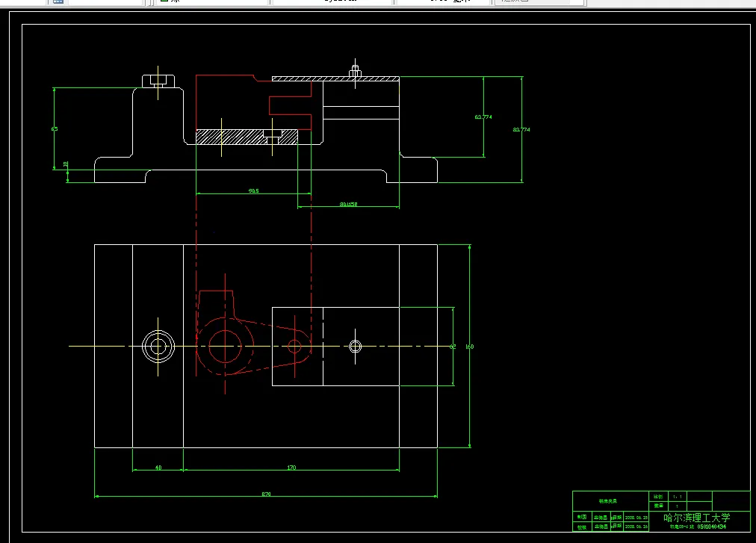Select the 40 dimension text below plan view
Image resolution: width=756 pixels, height=543 pixels.
coord(158,468)
